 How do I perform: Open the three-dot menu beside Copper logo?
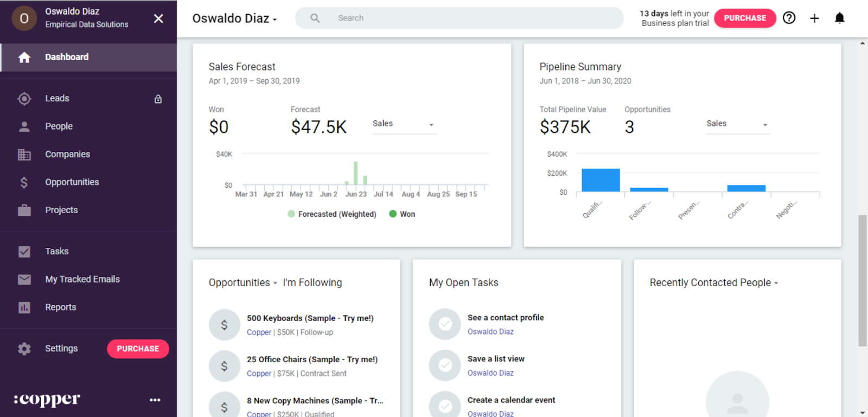coord(155,400)
